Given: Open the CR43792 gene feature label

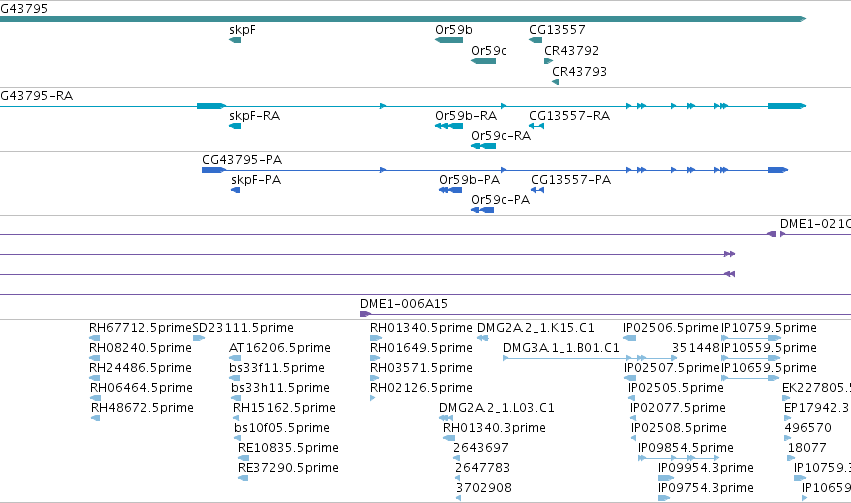Looking at the screenshot, I should pos(571,50).
